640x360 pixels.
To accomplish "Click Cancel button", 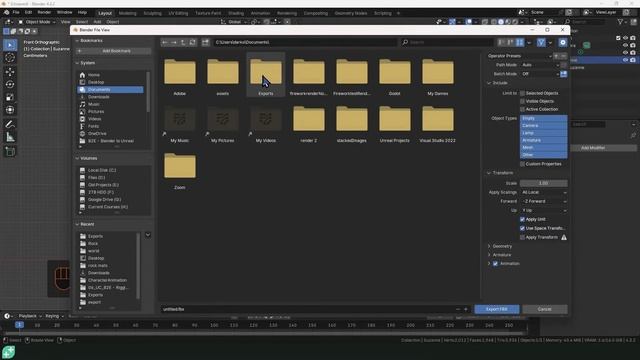I will coord(544,309).
